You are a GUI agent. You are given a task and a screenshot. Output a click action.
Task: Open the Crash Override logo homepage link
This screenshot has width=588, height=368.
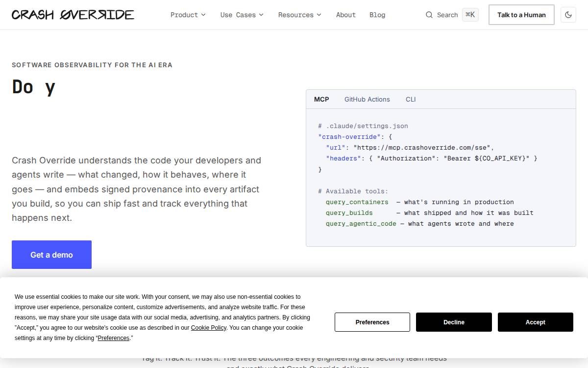coord(73,15)
